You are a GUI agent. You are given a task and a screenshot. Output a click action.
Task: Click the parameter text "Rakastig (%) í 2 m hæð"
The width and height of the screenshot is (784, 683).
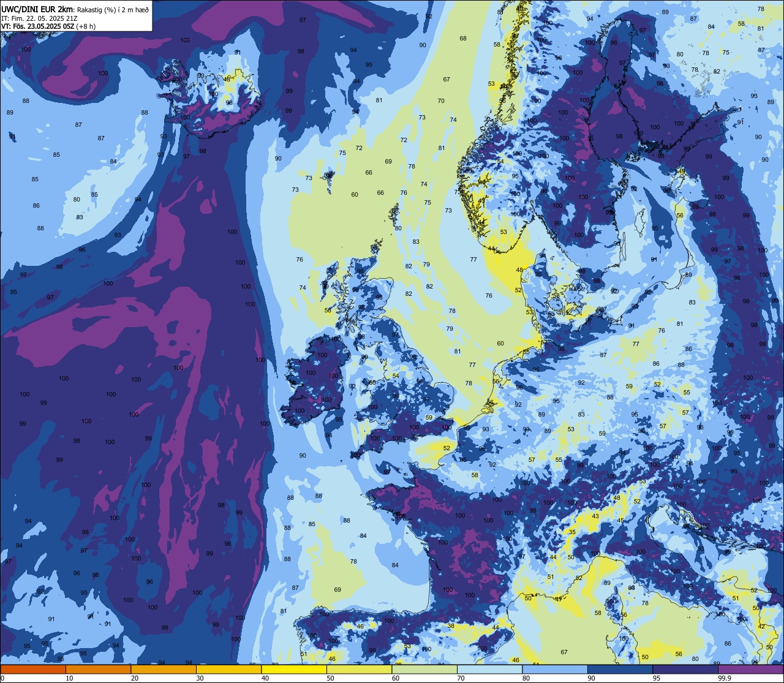point(113,10)
